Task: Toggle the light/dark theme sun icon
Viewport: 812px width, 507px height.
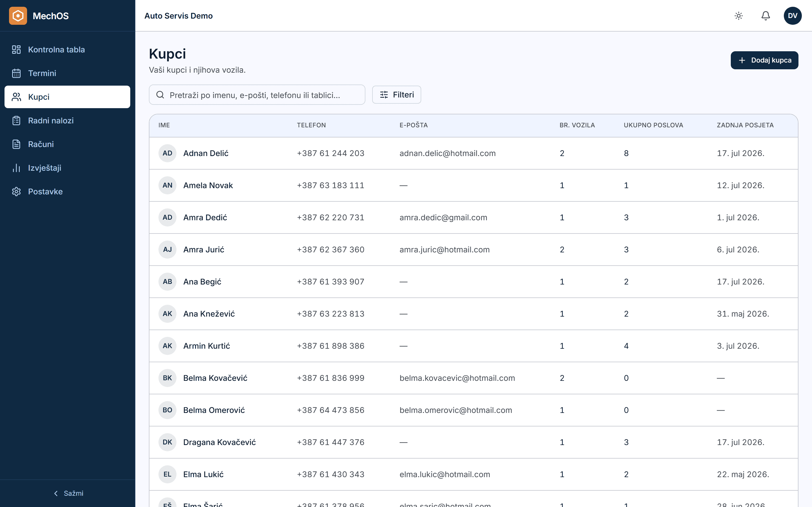Action: pos(738,16)
